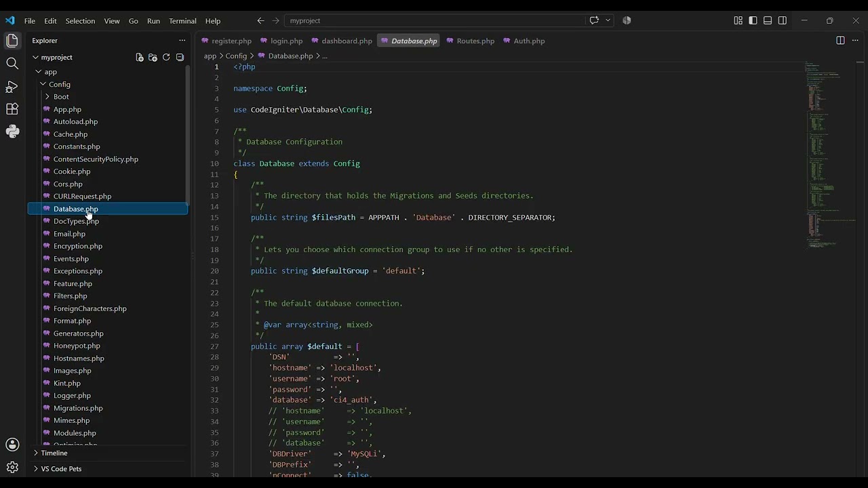Collapse all folders in Explorer
Viewport: 868px width, 488px height.
click(180, 58)
